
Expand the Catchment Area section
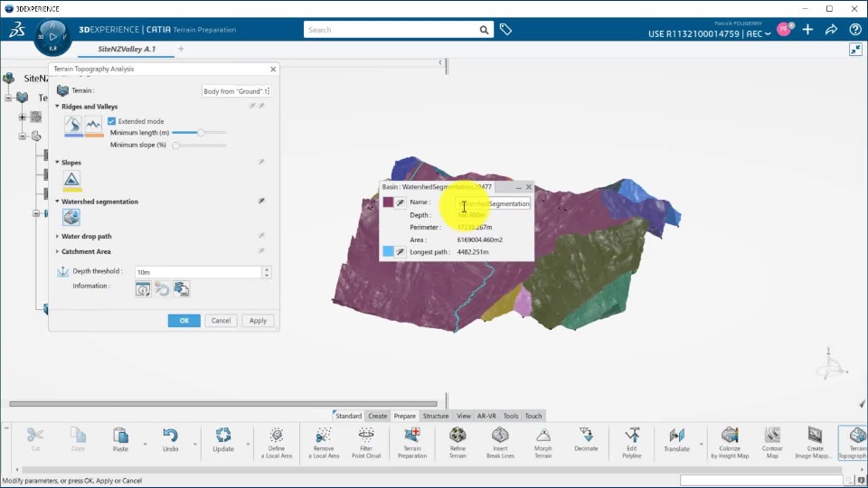click(57, 251)
